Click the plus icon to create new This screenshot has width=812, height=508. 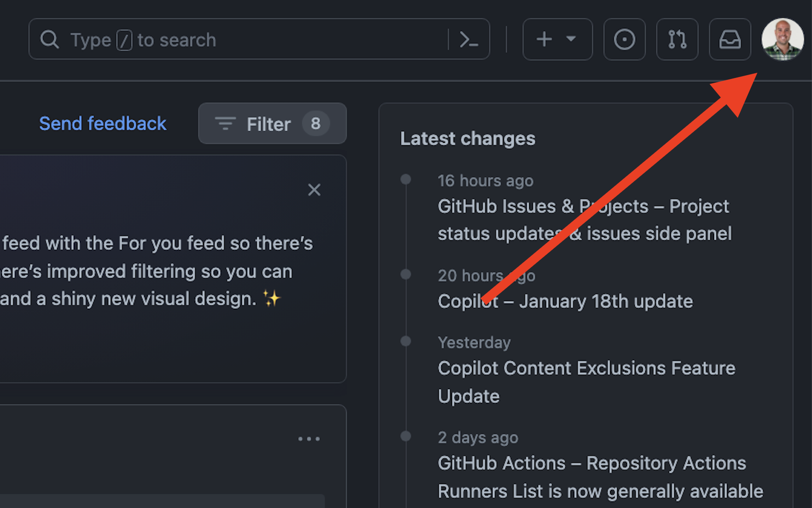(543, 39)
